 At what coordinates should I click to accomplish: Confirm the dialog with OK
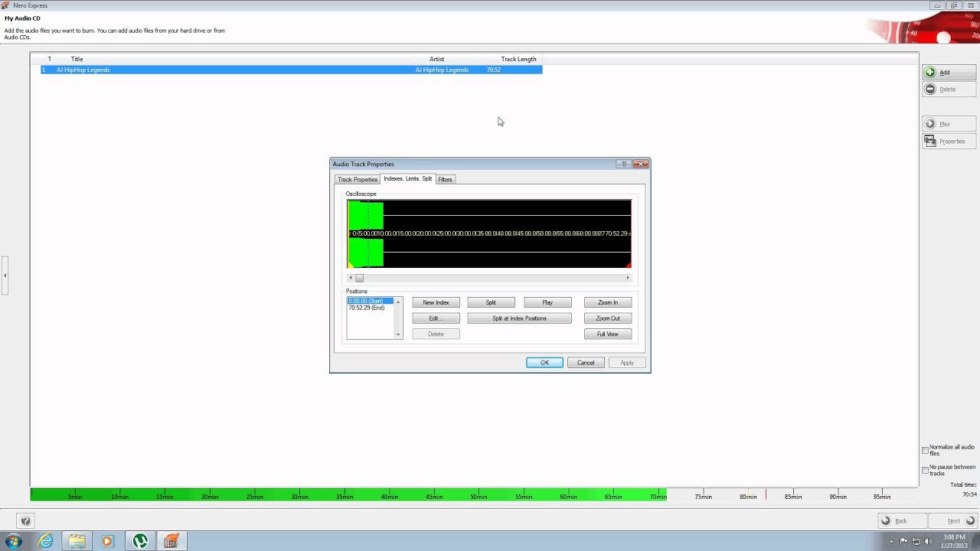544,363
